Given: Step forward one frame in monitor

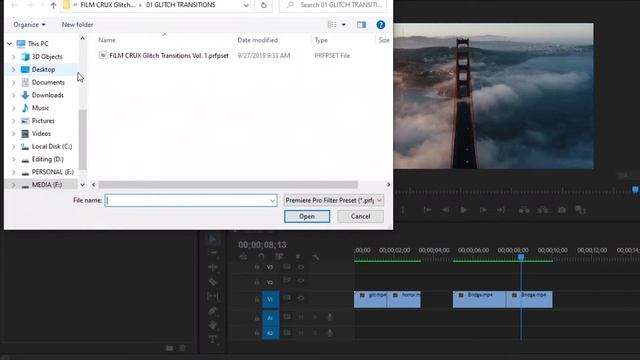Looking at the screenshot, I should coord(483,210).
